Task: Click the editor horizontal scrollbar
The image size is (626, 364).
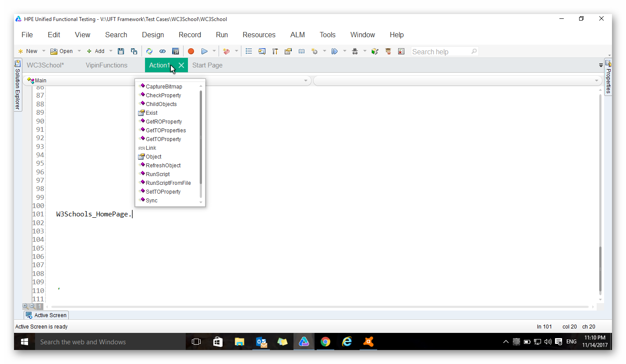Action: coord(320,307)
